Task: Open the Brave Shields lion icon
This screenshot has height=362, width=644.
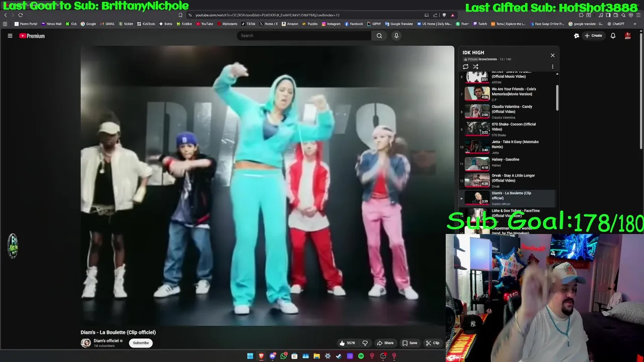Action: 444,15
